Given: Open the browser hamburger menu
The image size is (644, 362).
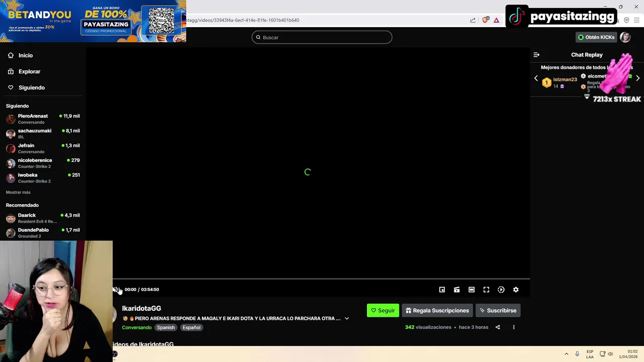Looking at the screenshot, I should pos(636,20).
